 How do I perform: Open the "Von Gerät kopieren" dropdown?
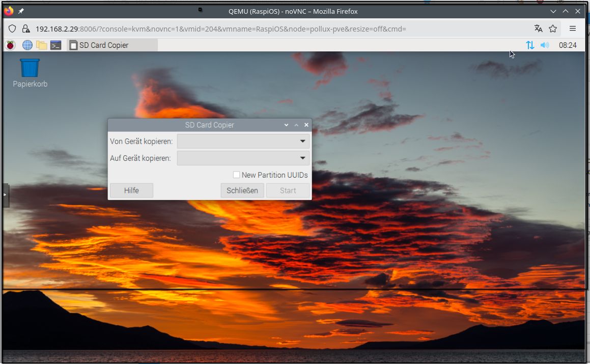coord(243,141)
